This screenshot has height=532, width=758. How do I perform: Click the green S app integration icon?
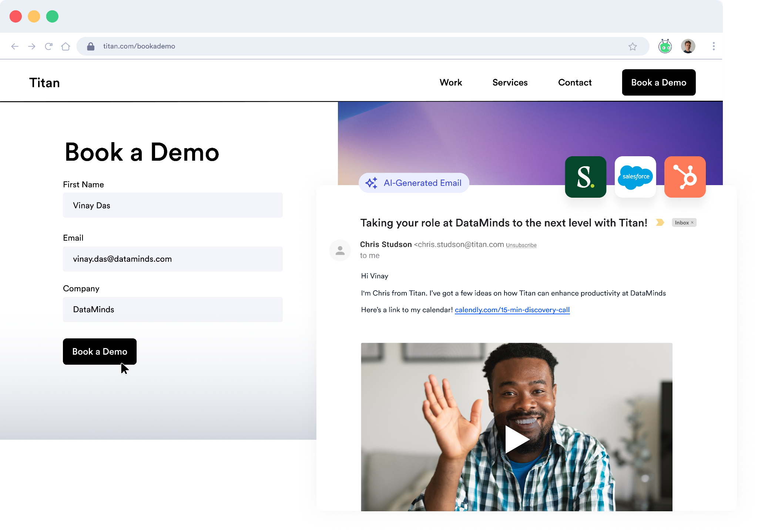pyautogui.click(x=586, y=177)
